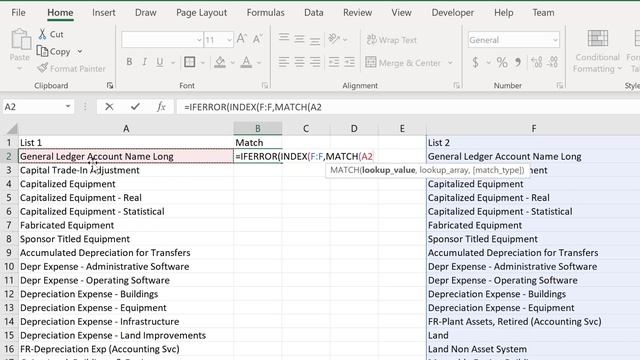Click the Name Box showing A2
Screen dimensions: 640x360
(x=33, y=107)
